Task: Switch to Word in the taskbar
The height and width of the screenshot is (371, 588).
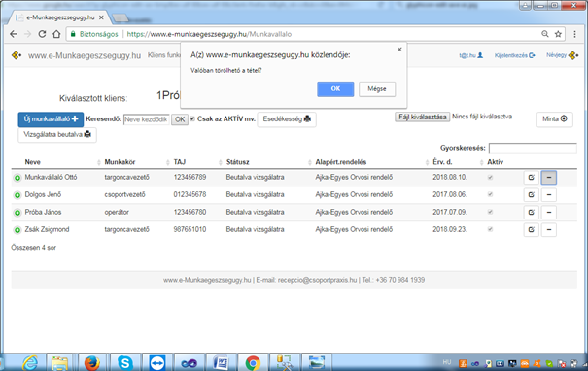Action: point(222,363)
